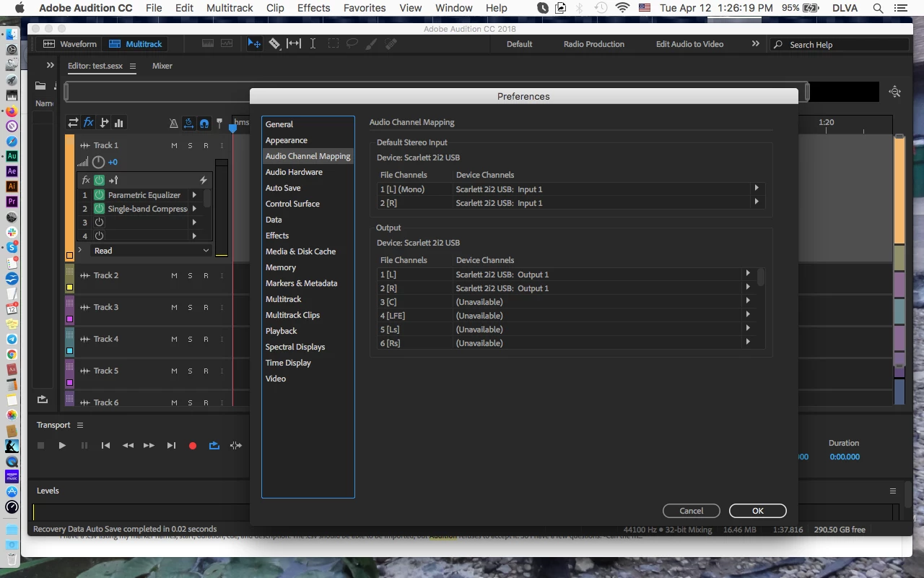Solo Track 1
Viewport: 924px width, 578px height.
(x=190, y=146)
